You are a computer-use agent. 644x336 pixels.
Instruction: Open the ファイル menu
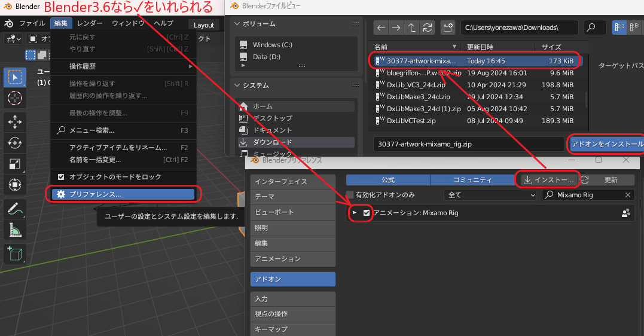tap(32, 23)
